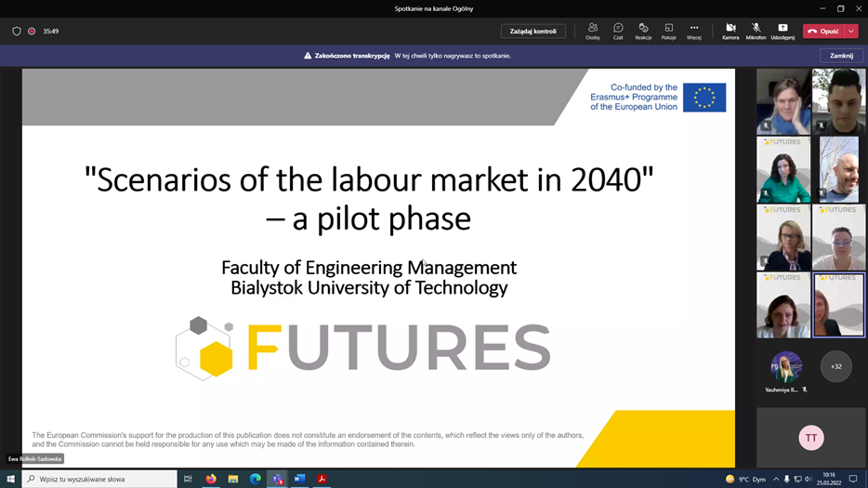868x488 pixels.
Task: Toggle the Kamera camera on
Action: [x=730, y=31]
